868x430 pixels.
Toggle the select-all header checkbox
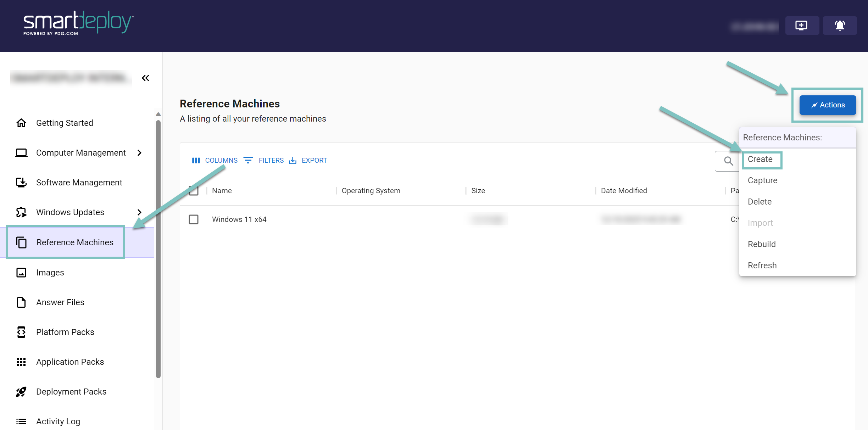pos(194,191)
